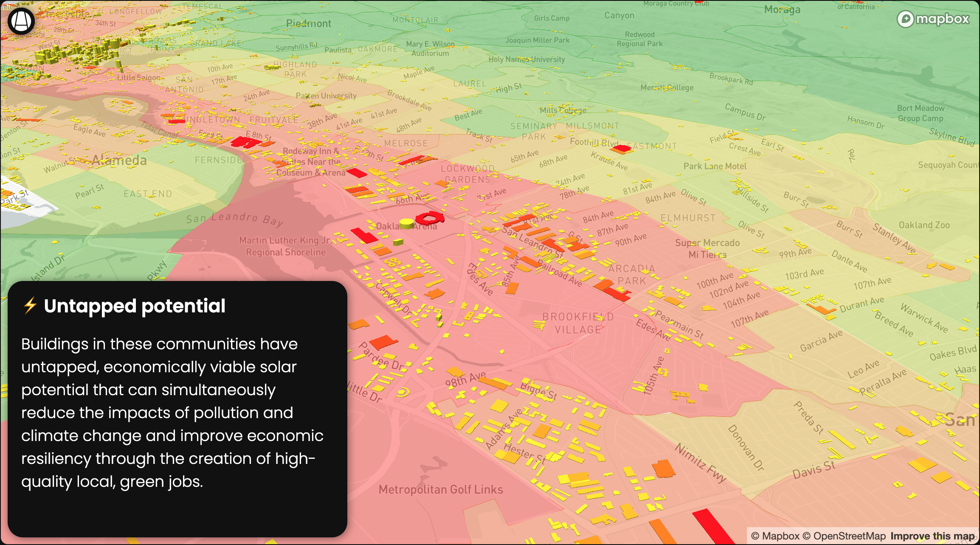Click the lightning bolt icon beside Untapped potential
Screen dimensions: 980x545
[x=30, y=306]
